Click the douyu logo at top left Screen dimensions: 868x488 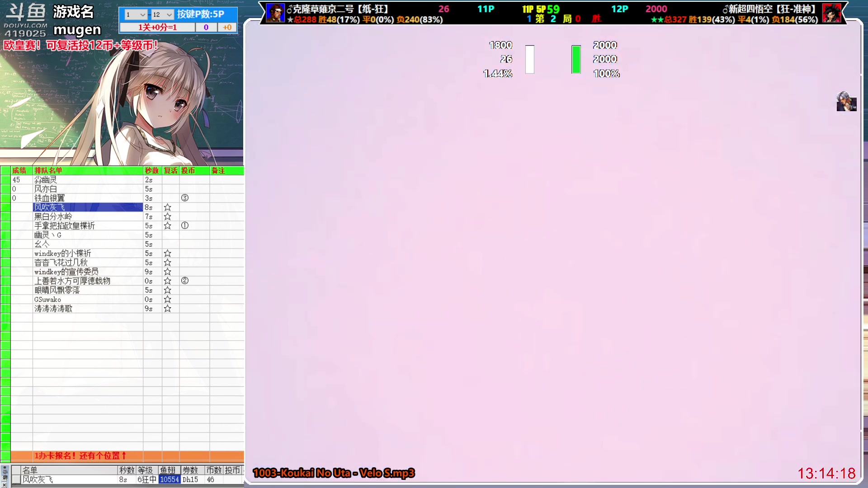25,20
